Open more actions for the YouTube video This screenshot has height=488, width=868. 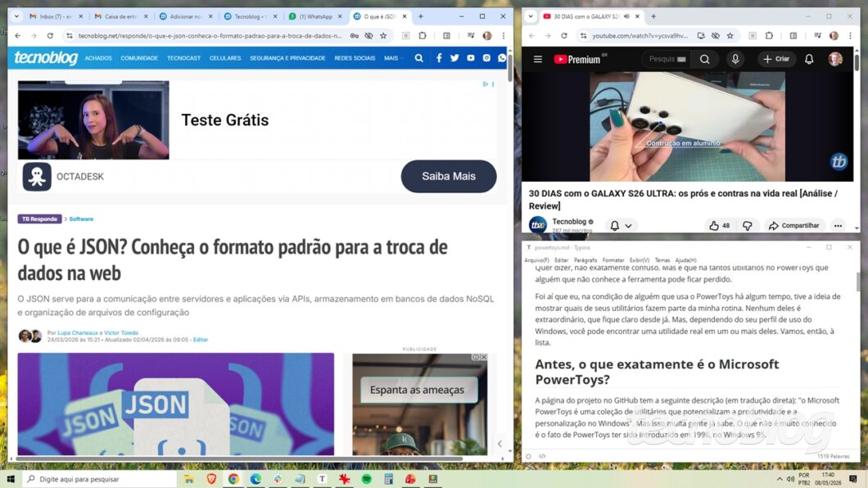[838, 226]
